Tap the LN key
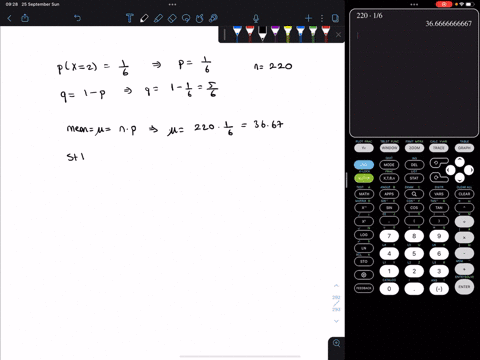480x360 pixels. (x=364, y=248)
